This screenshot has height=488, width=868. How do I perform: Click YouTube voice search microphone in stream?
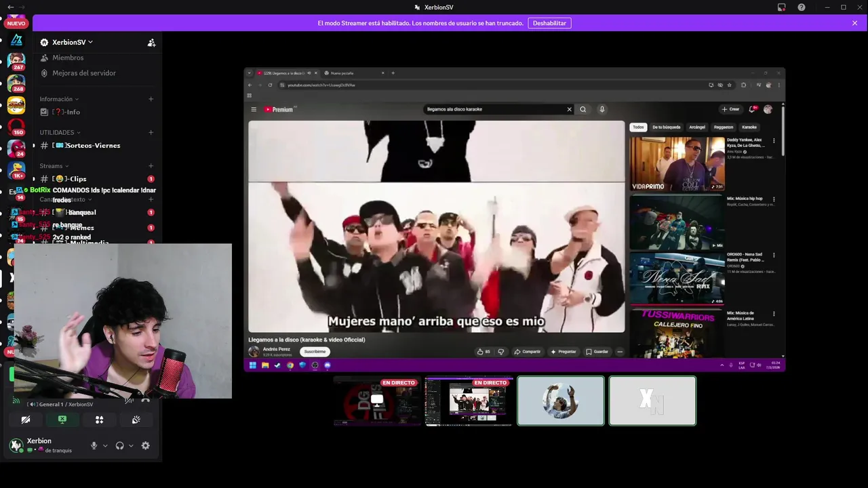(x=601, y=109)
